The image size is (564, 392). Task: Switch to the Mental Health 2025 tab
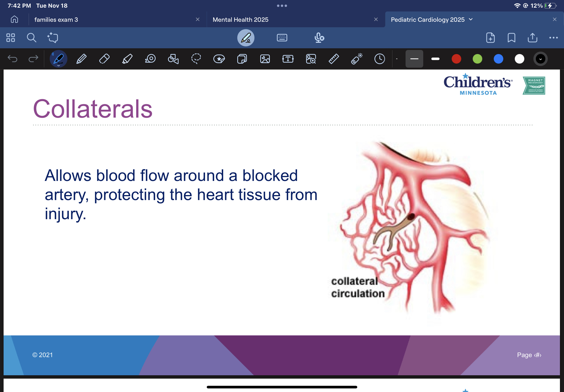click(x=240, y=19)
